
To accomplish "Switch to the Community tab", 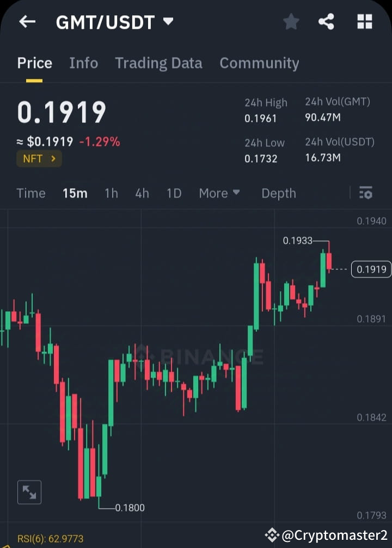I will click(x=259, y=63).
